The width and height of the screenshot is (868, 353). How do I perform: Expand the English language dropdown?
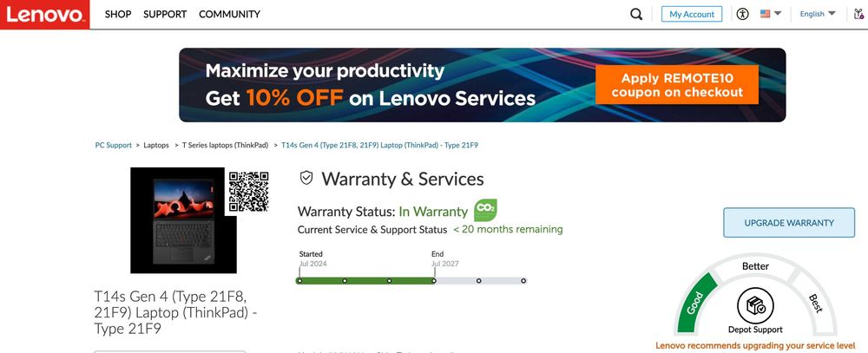[818, 14]
